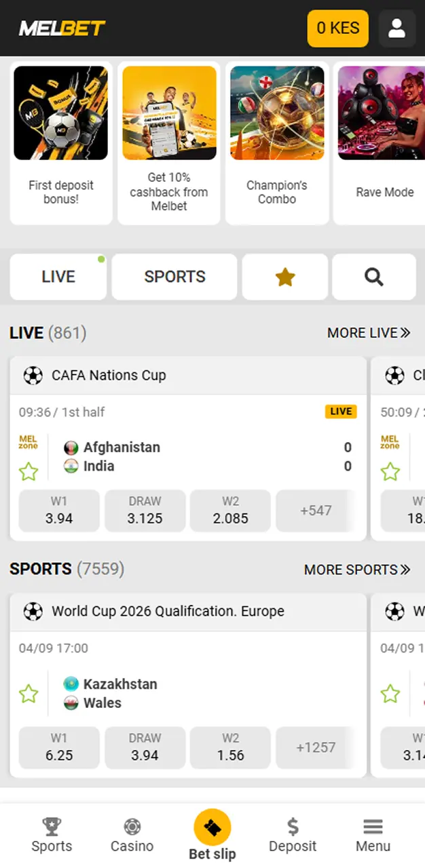Open the Casino chip icon

(x=132, y=827)
